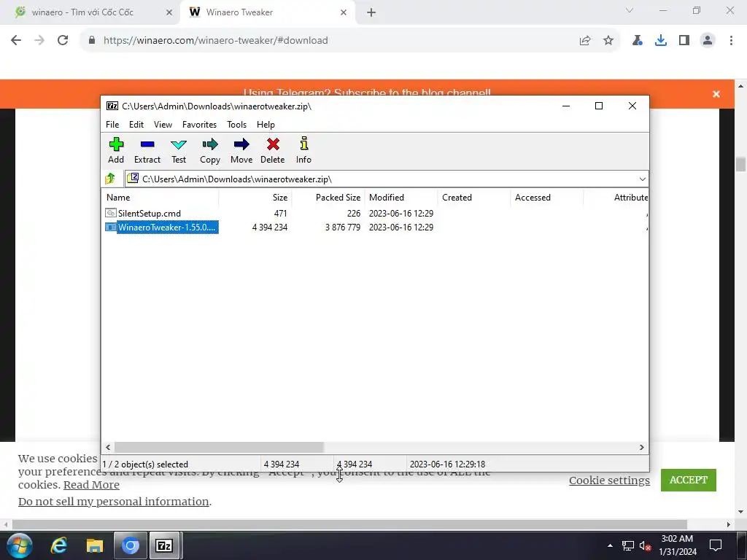Show hidden tray icons
The height and width of the screenshot is (560, 747).
point(610,545)
